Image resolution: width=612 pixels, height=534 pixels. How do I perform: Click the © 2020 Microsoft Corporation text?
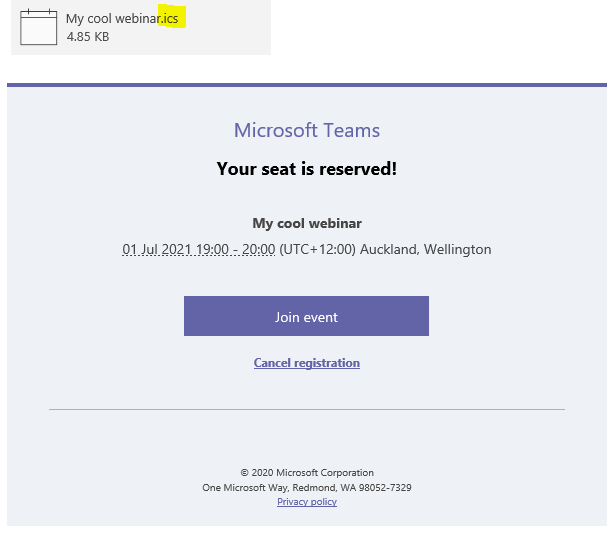point(307,473)
